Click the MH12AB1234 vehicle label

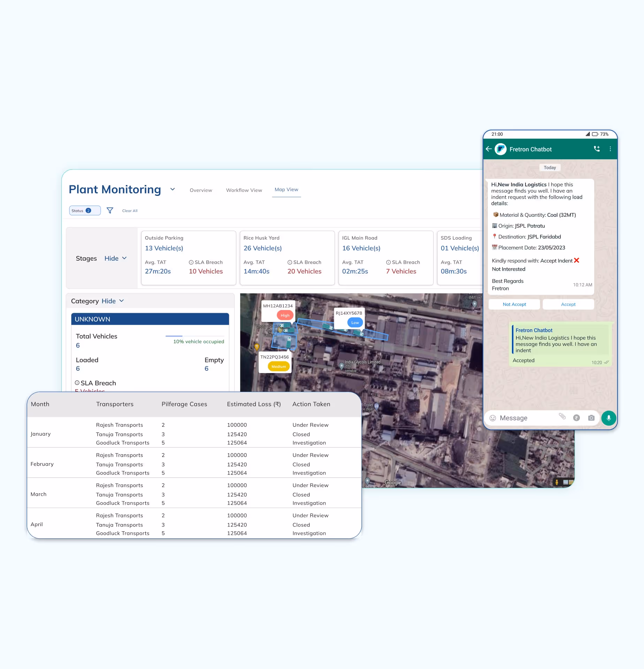[x=278, y=306]
